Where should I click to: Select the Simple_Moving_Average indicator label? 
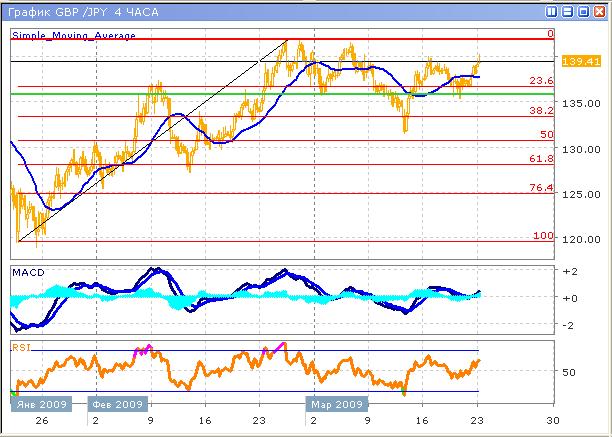point(74,35)
